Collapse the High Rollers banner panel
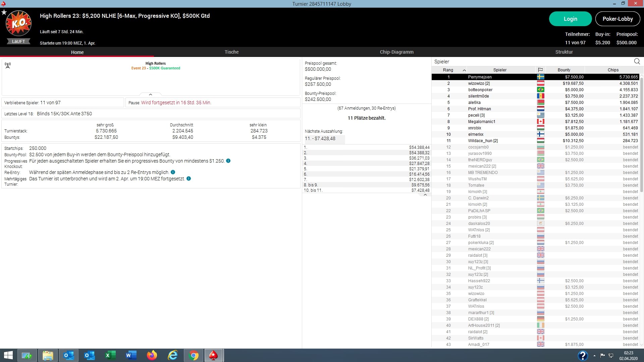The height and width of the screenshot is (362, 644). [x=150, y=95]
